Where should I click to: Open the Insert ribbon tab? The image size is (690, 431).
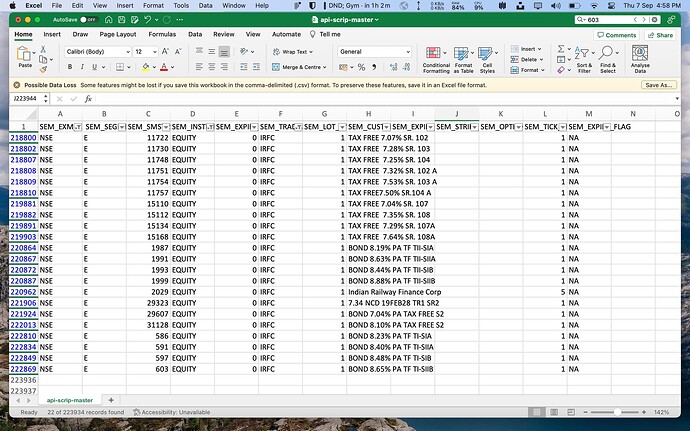pyautogui.click(x=53, y=34)
